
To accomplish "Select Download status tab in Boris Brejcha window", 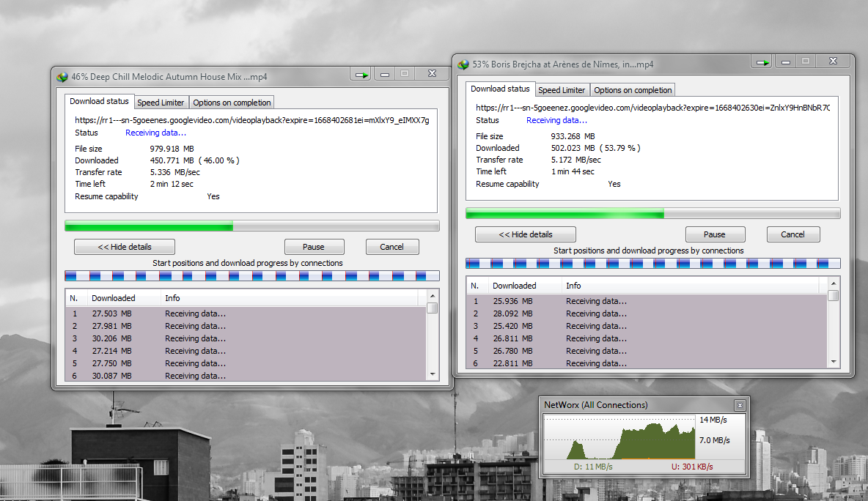I will (x=500, y=89).
